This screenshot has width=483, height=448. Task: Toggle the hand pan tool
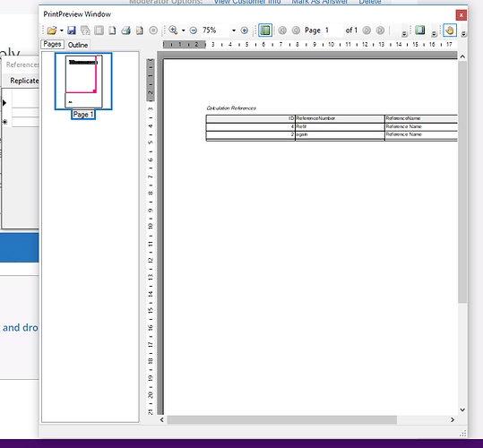450,30
